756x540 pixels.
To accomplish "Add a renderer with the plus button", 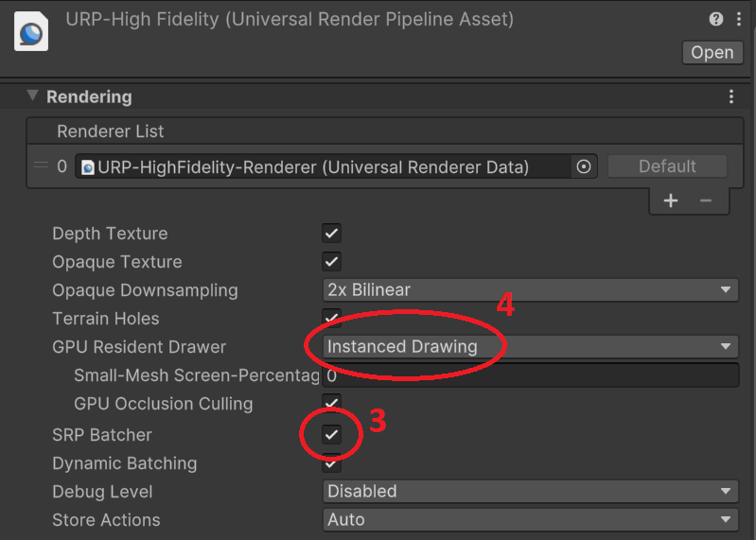I will [x=670, y=200].
